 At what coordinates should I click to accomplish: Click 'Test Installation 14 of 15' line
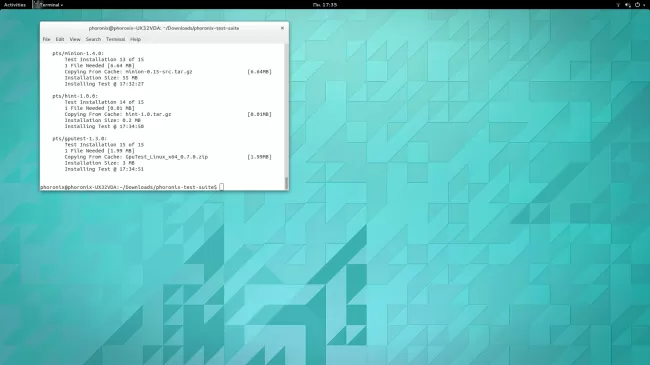pos(104,102)
